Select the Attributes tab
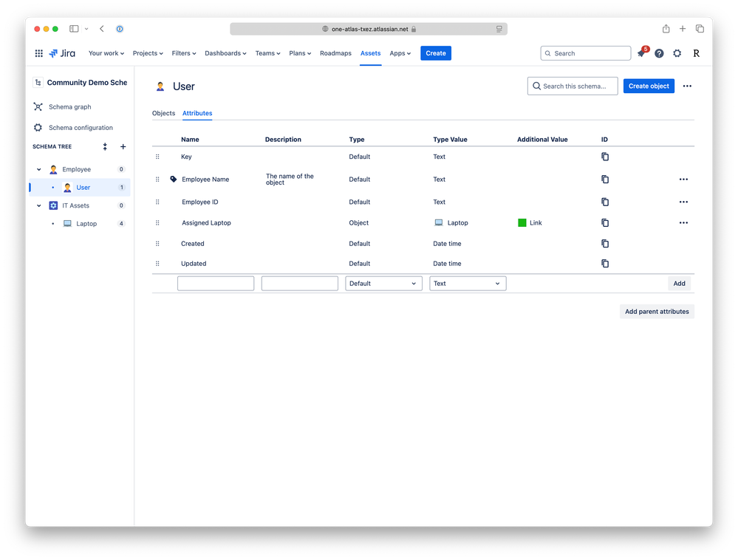Viewport: 738px width, 560px height. (x=197, y=113)
